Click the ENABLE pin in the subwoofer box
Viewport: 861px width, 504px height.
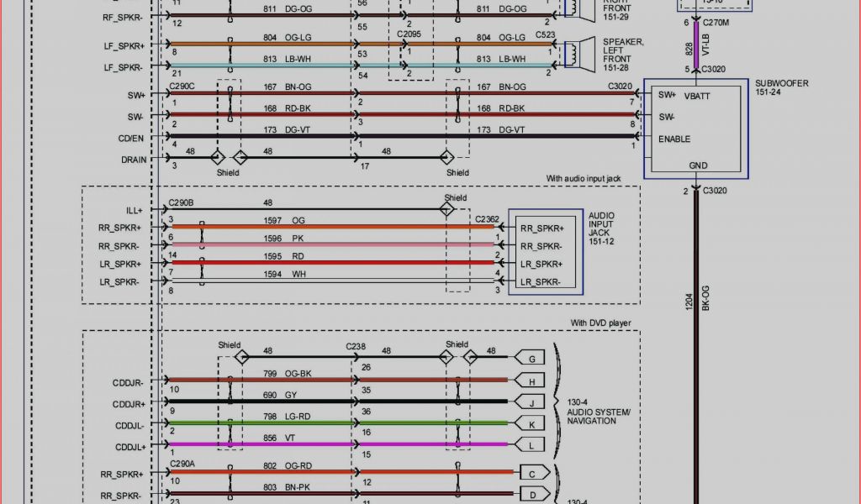pos(674,139)
